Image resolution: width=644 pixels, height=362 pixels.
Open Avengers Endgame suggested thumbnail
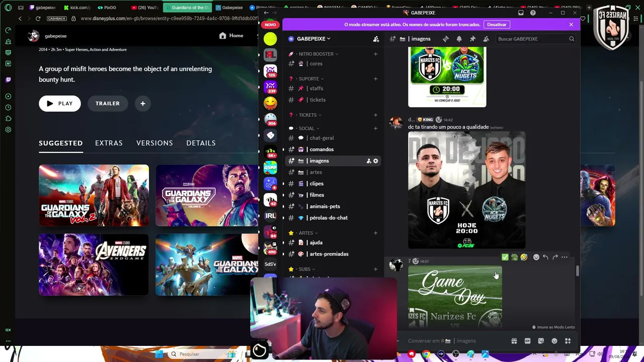pyautogui.click(x=94, y=265)
